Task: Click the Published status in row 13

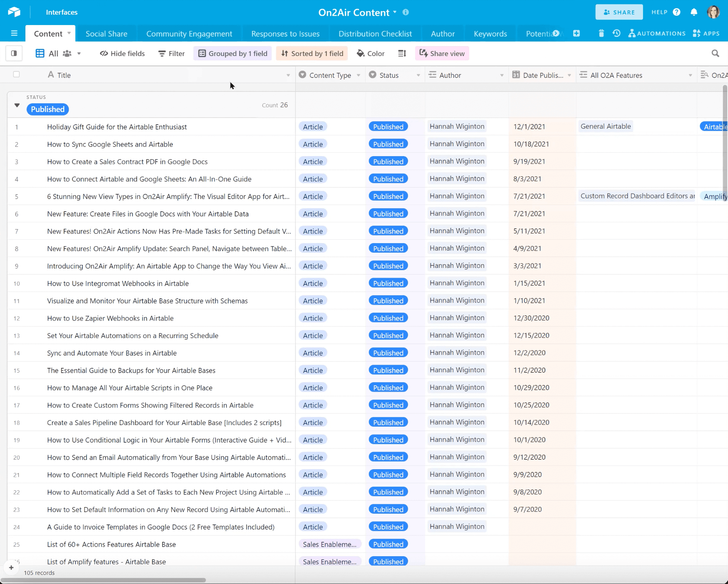Action: (x=388, y=335)
